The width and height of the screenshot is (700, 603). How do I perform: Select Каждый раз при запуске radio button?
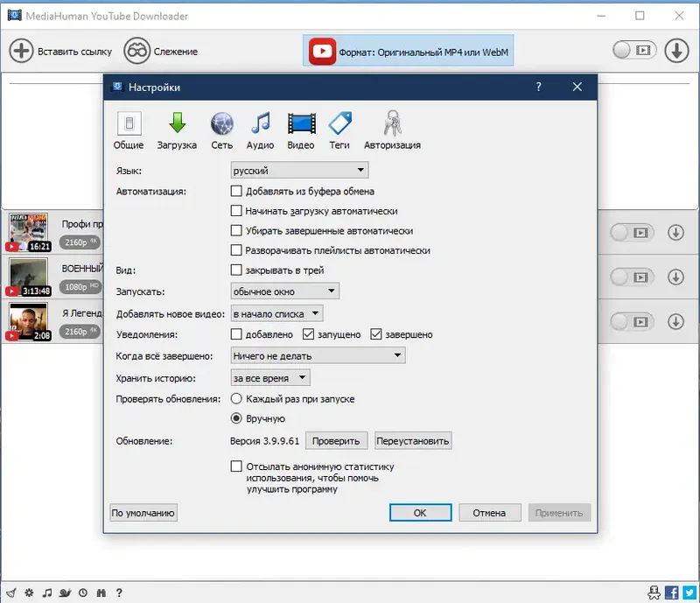[x=236, y=398]
